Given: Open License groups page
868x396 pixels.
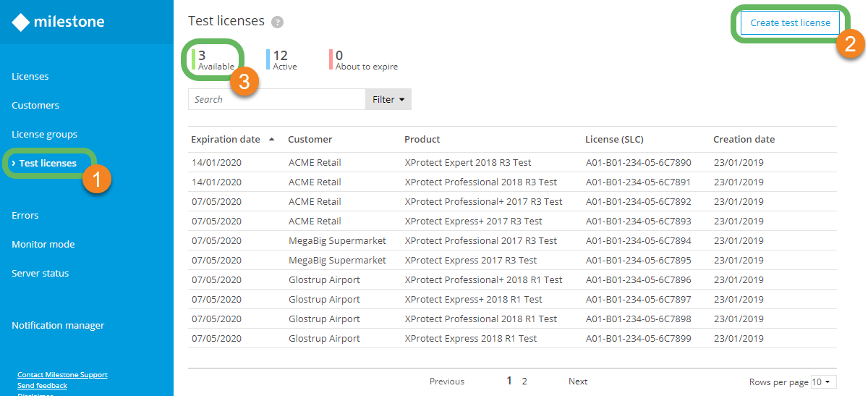Looking at the screenshot, I should (44, 134).
